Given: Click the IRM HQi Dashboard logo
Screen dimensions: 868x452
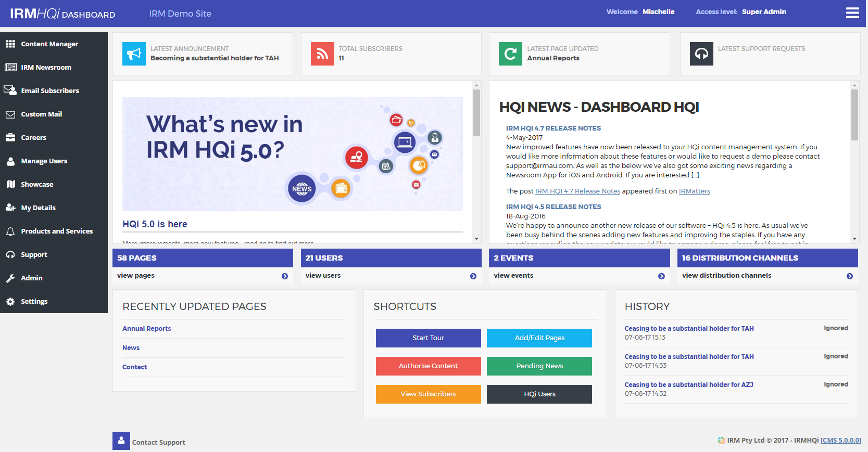Looking at the screenshot, I should pyautogui.click(x=62, y=14).
